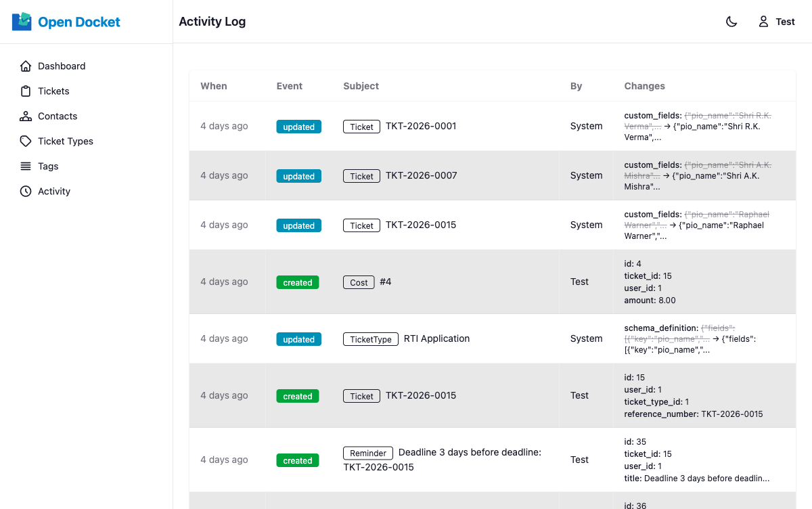The width and height of the screenshot is (812, 509).
Task: Click the created badge on the Cost row
Action: pos(297,282)
